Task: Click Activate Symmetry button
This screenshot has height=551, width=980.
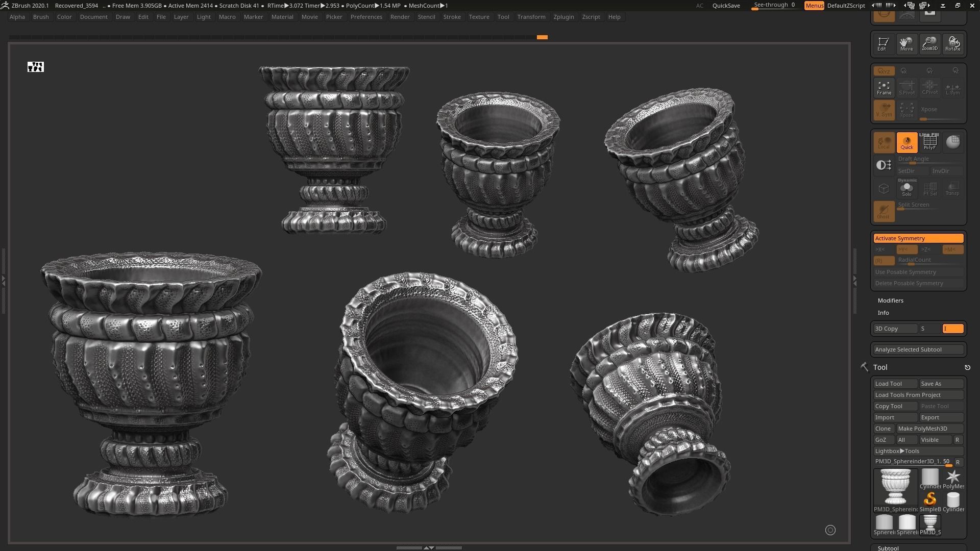Action: point(918,238)
